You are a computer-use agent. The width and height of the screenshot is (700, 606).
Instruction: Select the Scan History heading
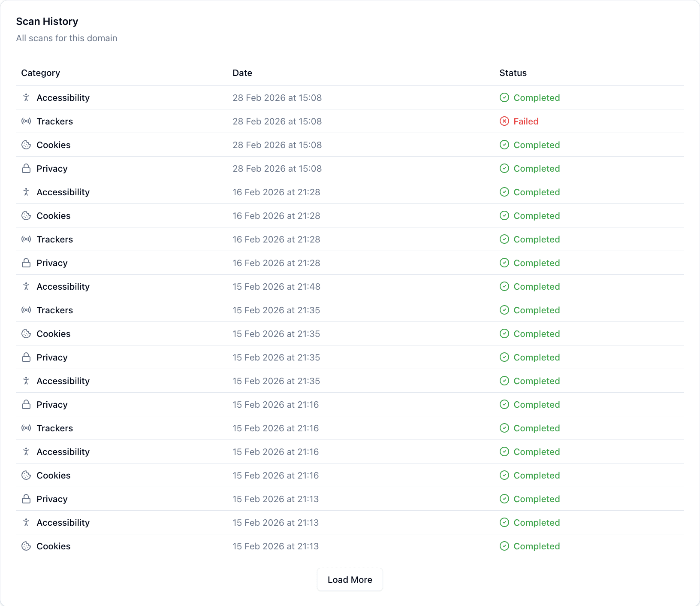(47, 21)
